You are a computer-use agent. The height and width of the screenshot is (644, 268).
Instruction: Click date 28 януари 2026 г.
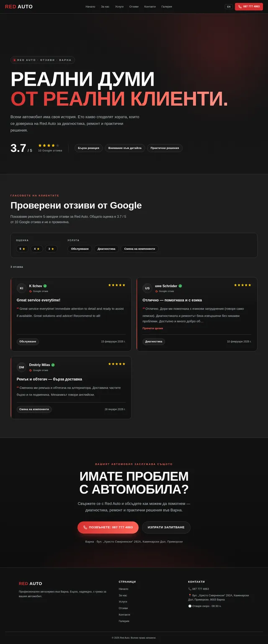click(x=115, y=409)
